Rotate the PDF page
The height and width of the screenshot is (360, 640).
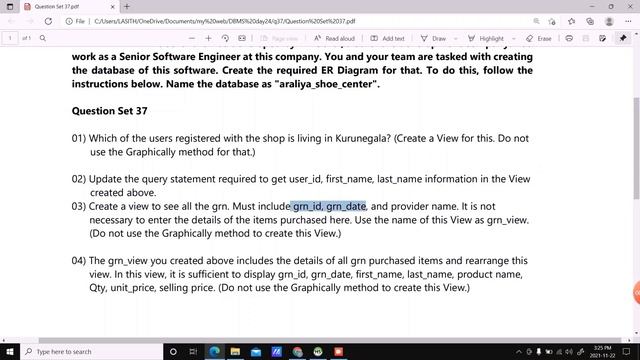[225, 38]
